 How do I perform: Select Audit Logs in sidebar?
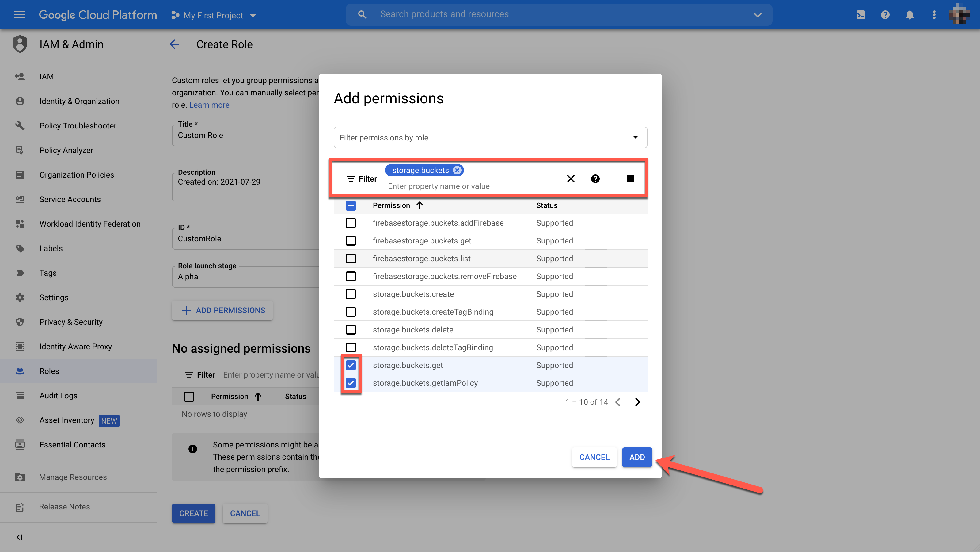[58, 396]
